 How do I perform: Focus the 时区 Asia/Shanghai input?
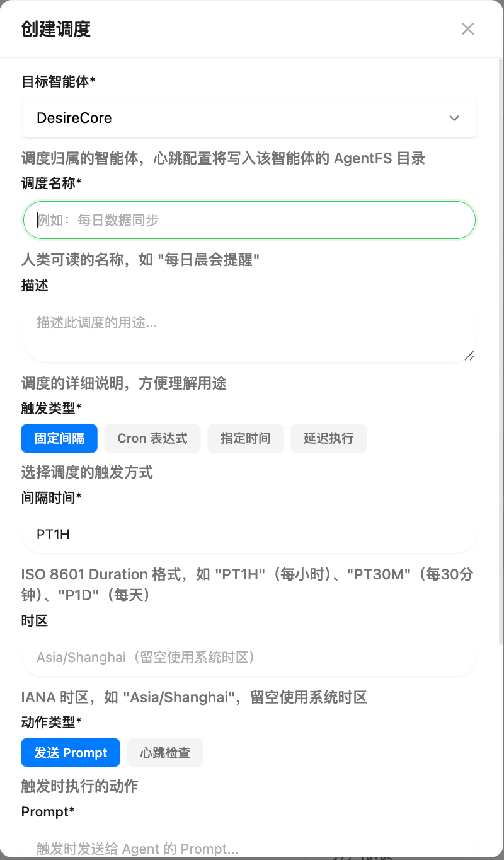coord(249,658)
